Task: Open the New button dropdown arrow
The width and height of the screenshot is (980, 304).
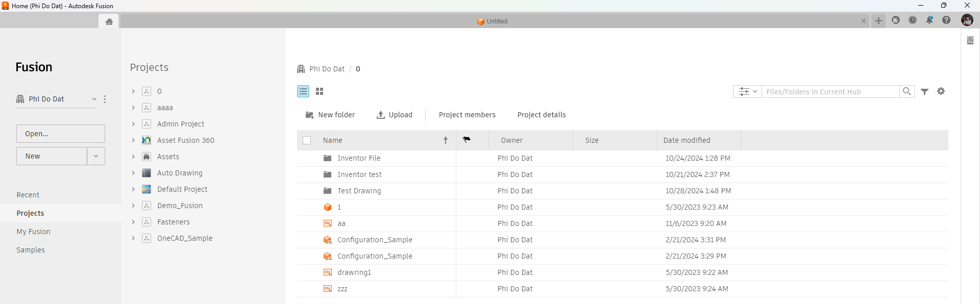Action: point(96,156)
